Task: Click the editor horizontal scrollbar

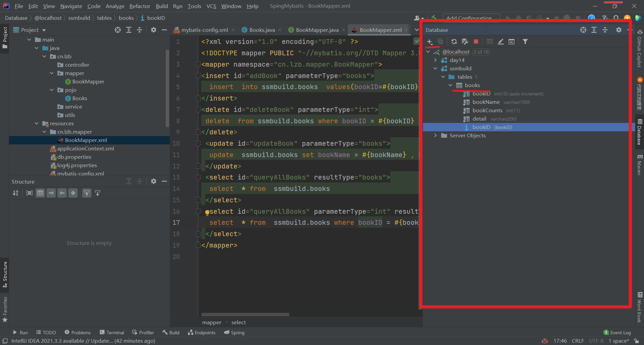Action: point(245,315)
